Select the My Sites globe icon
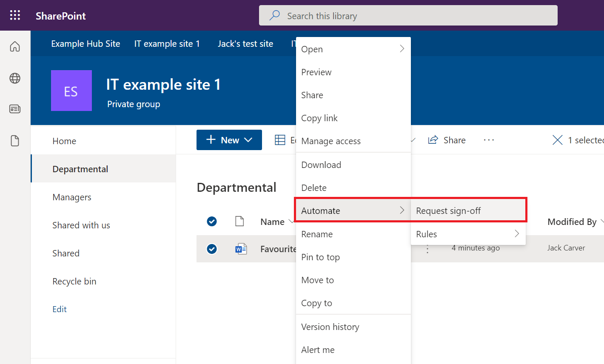Screen dimensions: 604x364 pos(15,78)
